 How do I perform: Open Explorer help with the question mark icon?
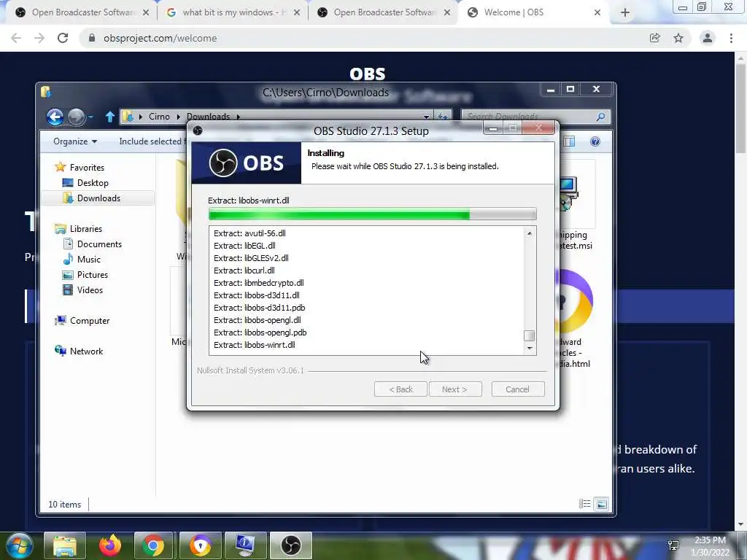[x=595, y=141]
